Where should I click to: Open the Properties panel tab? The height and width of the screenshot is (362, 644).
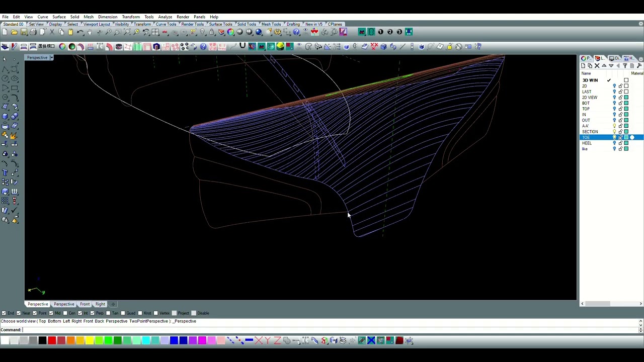coord(587,59)
